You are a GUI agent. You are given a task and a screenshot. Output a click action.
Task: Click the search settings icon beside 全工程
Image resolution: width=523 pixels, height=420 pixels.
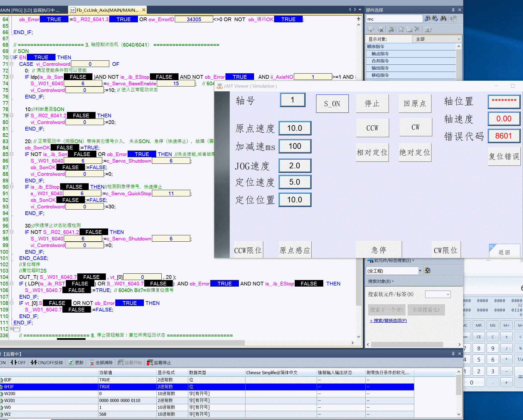(x=427, y=271)
